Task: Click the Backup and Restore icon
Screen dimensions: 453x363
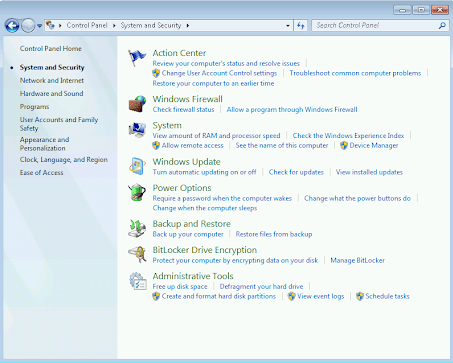Action: click(137, 228)
